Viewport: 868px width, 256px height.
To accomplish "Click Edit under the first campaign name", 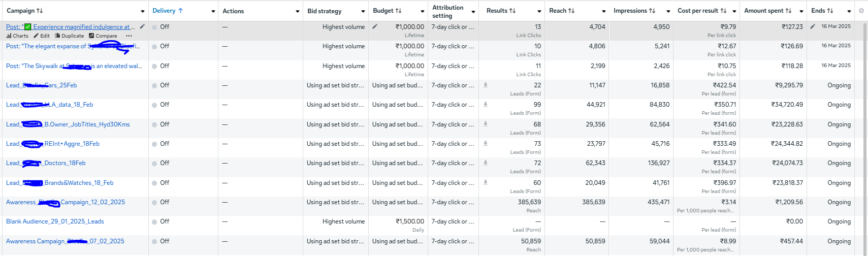I will pos(42,36).
